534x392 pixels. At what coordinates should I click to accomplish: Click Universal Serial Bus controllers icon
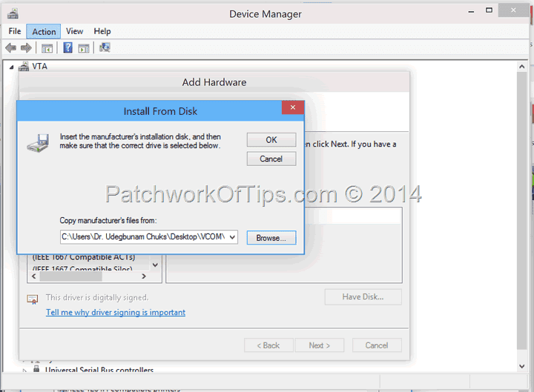[36, 369]
